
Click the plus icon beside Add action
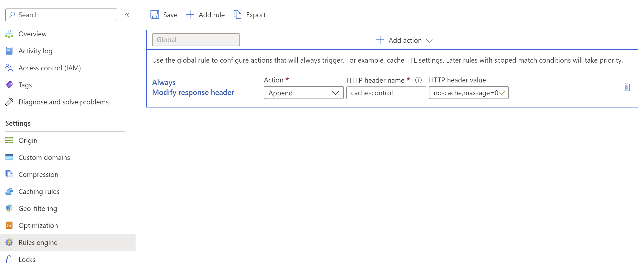point(380,40)
